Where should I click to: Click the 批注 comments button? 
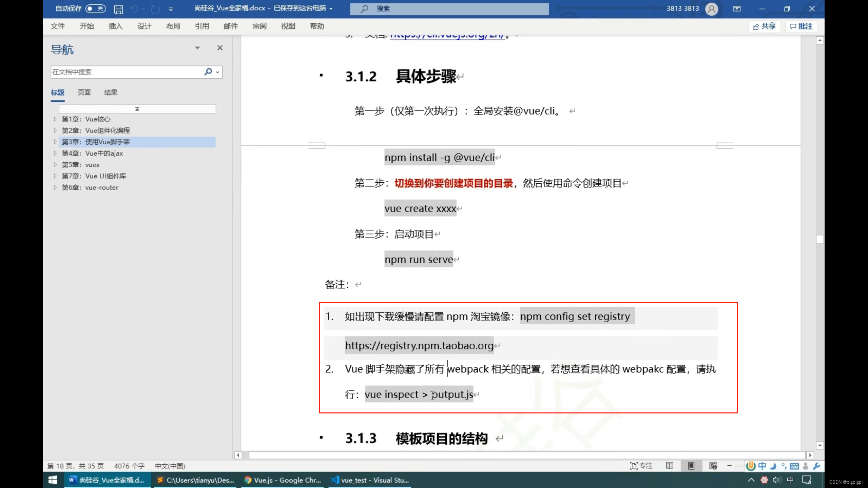click(802, 26)
